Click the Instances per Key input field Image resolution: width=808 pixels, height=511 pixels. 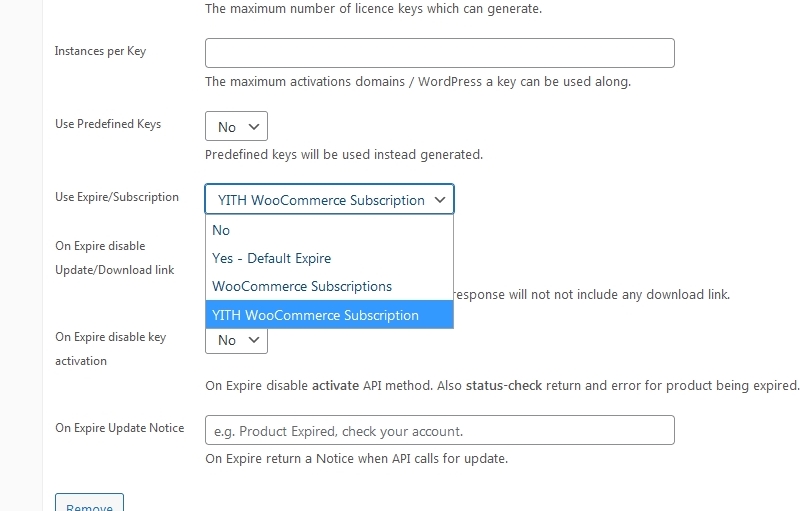(x=439, y=53)
